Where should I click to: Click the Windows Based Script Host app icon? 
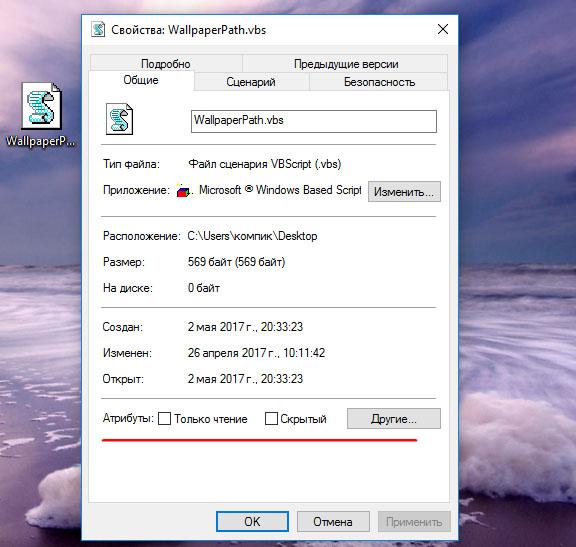tap(183, 190)
